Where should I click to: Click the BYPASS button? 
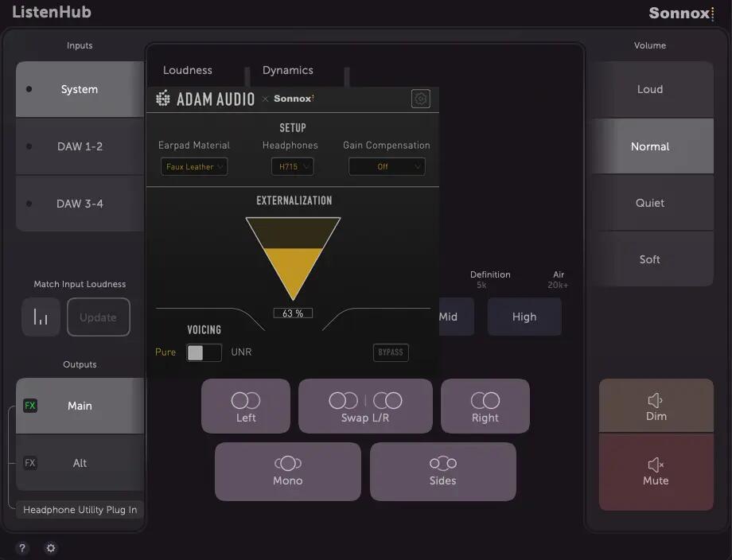[x=391, y=352]
